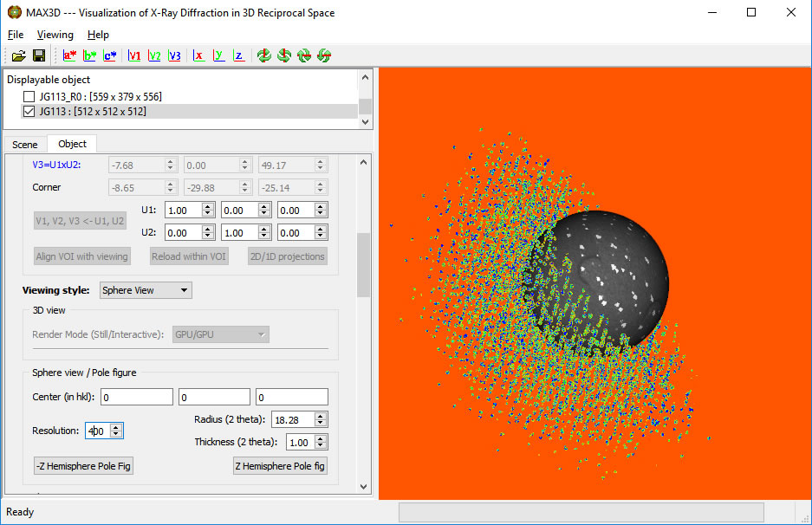812x525 pixels.
Task: Switch to the Scene tab
Action: tap(24, 144)
